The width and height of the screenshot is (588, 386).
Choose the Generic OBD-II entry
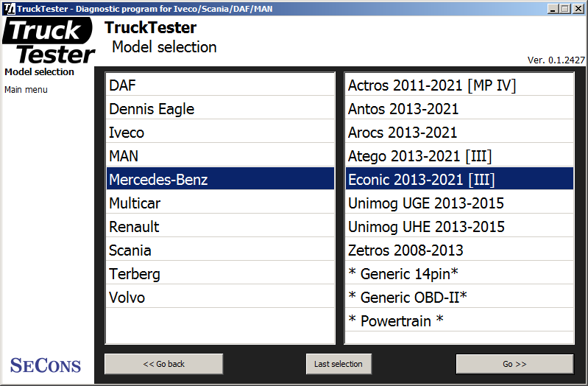pyautogui.click(x=459, y=297)
